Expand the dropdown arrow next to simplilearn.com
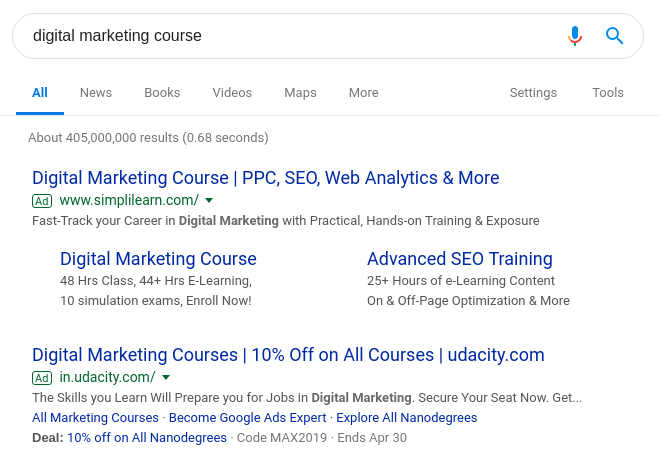660x459 pixels. coord(209,200)
